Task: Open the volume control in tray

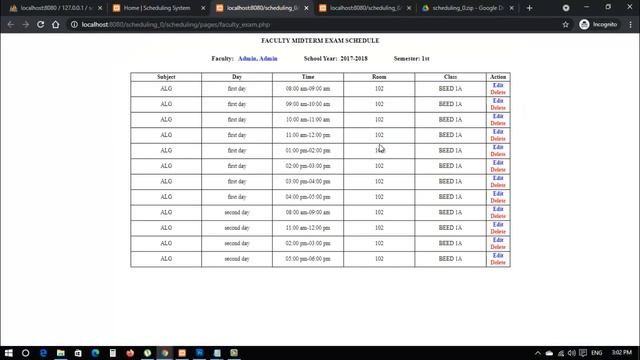Action: pos(571,353)
